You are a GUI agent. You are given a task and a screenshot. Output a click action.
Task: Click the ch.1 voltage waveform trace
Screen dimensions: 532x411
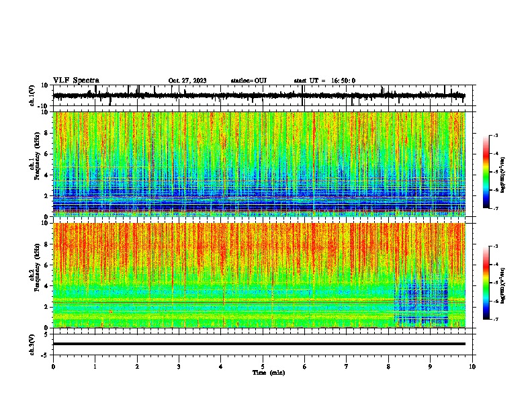[x=259, y=95]
